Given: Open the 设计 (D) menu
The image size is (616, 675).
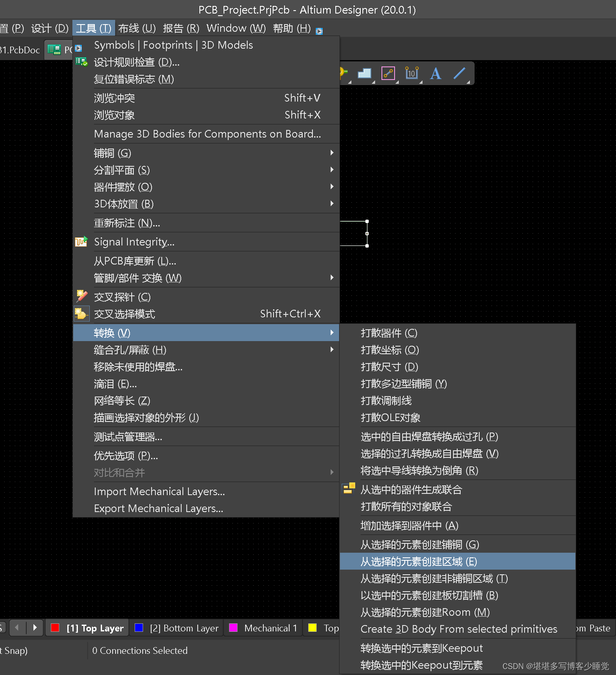Looking at the screenshot, I should pyautogui.click(x=50, y=28).
